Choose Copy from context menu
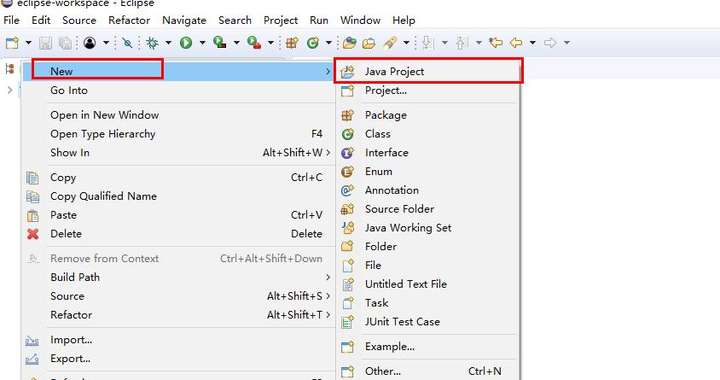 178,177
